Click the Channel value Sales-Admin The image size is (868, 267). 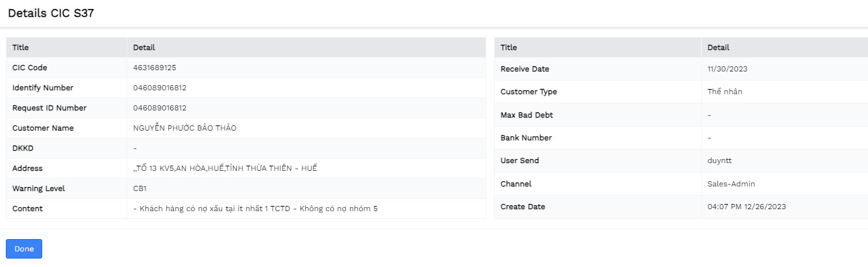coord(731,184)
